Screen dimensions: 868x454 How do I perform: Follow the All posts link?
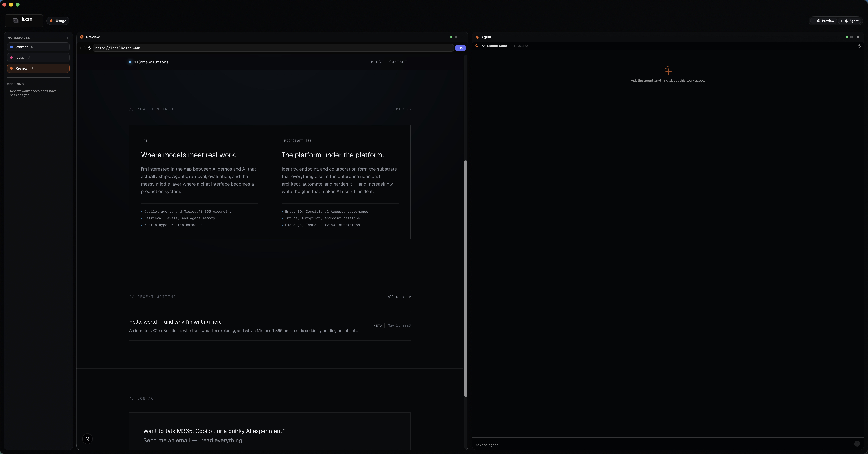(399, 297)
